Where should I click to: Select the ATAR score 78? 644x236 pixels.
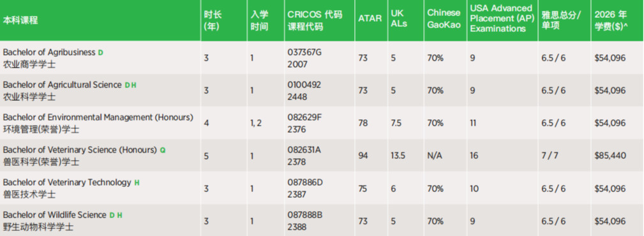(x=363, y=123)
